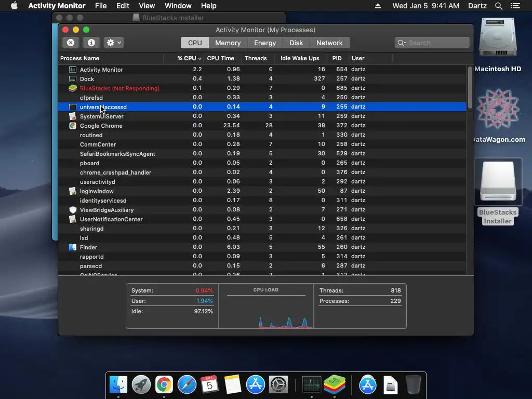
Task: Select the Dock process icon
Action: [x=73, y=79]
